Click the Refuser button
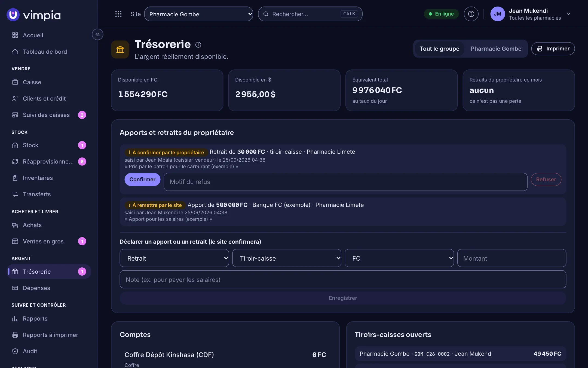The image size is (588, 368). (546, 179)
